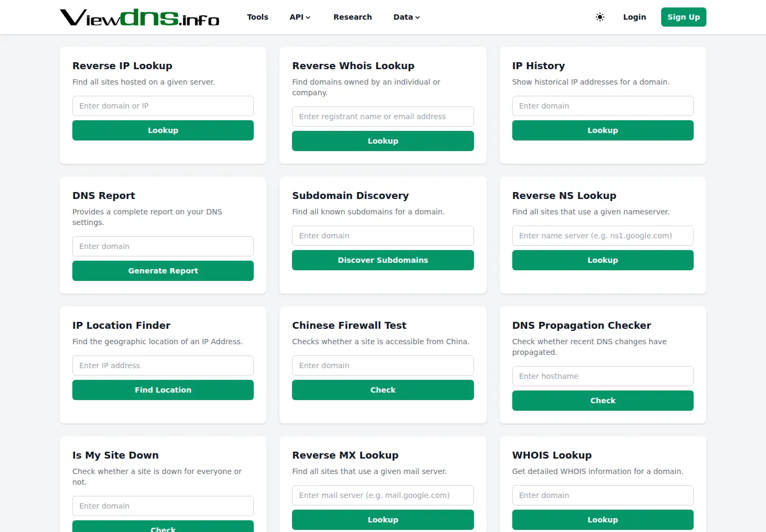
Task: Focus the DNS Report domain field
Action: tap(163, 246)
